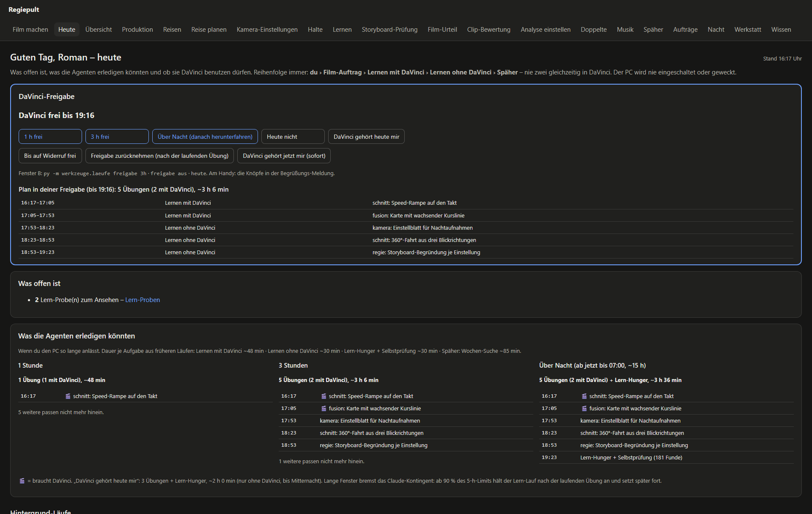Image resolution: width=812 pixels, height=514 pixels.
Task: Click plan entry schnitt: 360°-Fahrt aus drei Blickrichtungen
Action: click(424, 240)
